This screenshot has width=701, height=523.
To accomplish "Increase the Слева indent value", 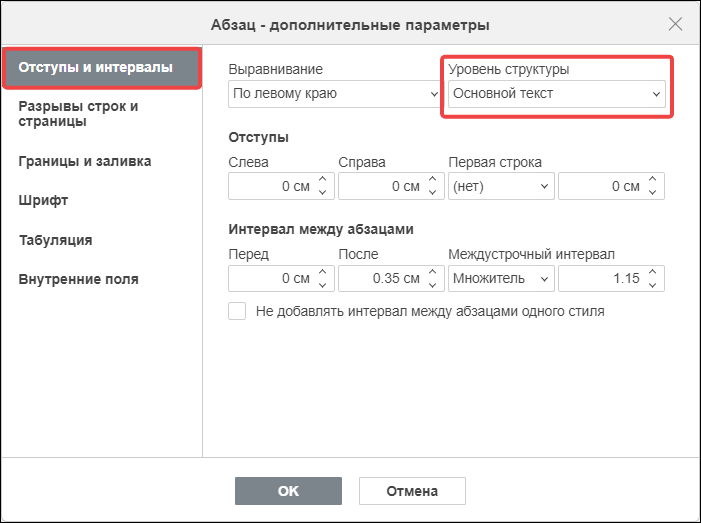I will coord(323,179).
